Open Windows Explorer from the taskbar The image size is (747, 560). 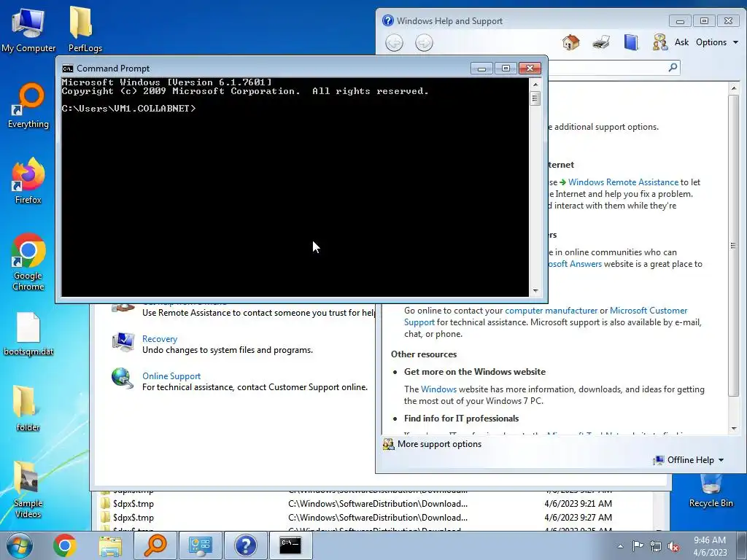[x=110, y=545]
